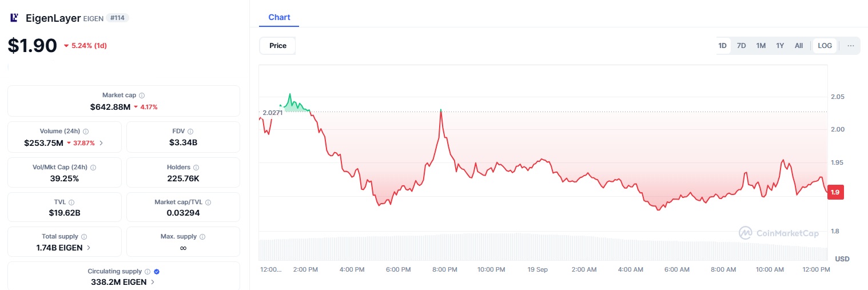Click the $3.34B FDV value
This screenshot has width=868, height=290.
pos(183,143)
